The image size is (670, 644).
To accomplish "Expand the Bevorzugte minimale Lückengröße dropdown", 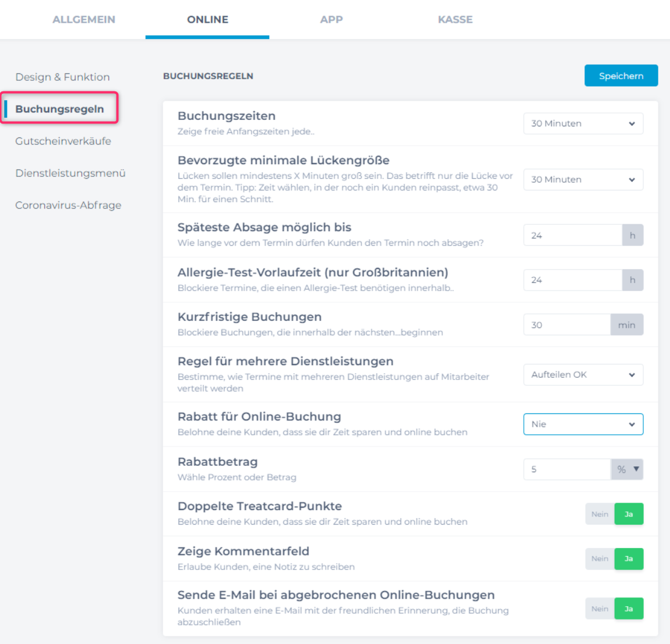I will click(583, 179).
